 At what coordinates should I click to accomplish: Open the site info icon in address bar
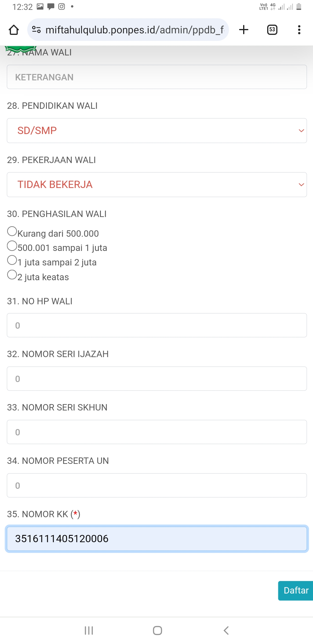36,30
